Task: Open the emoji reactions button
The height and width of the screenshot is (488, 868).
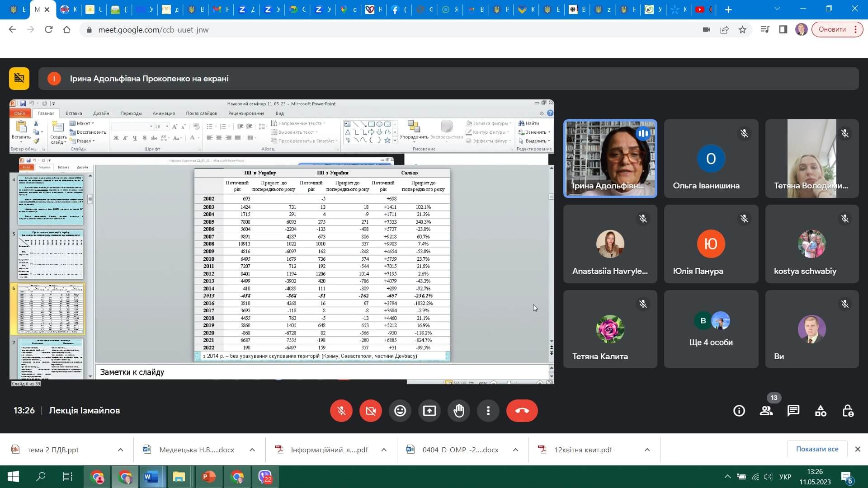Action: [x=400, y=411]
